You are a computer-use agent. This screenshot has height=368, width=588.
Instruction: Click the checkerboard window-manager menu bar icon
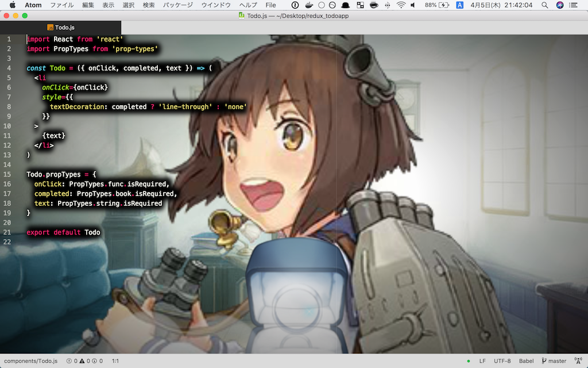point(361,5)
